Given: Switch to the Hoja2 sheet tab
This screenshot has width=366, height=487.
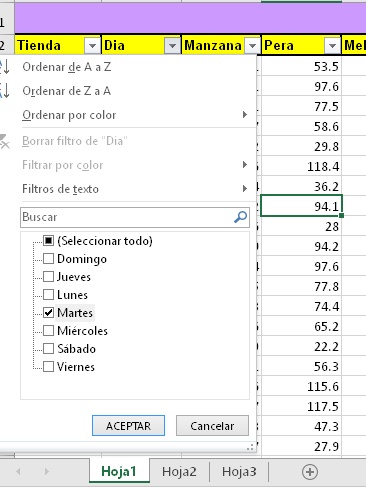Looking at the screenshot, I should [x=179, y=472].
